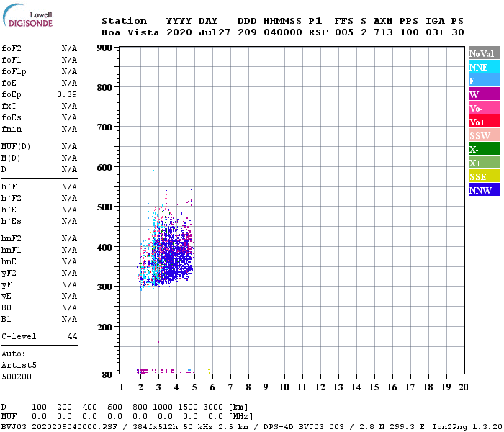The height and width of the screenshot is (432, 504).
Task: Click the yellow SSE echo near 6 MHz
Action: pos(209,371)
